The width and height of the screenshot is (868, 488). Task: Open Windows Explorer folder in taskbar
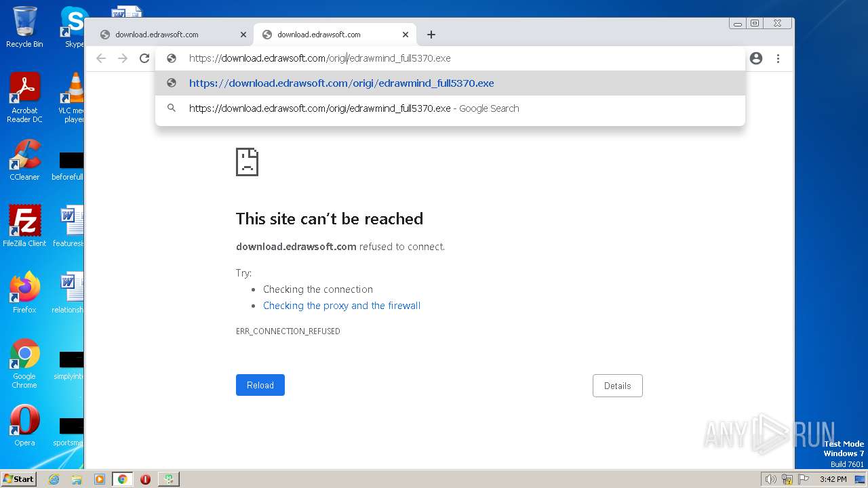pyautogui.click(x=77, y=479)
